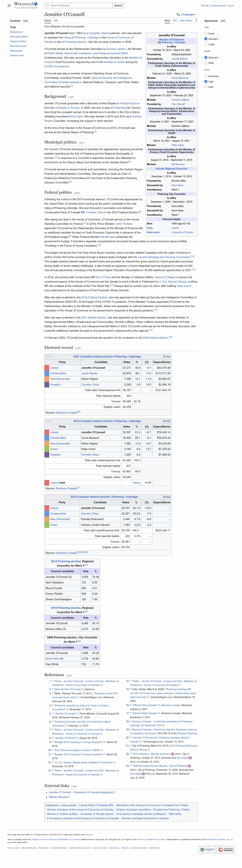Select Dark color mode
Image resolution: width=242 pixels, height=868 pixels.
coord(206,87)
